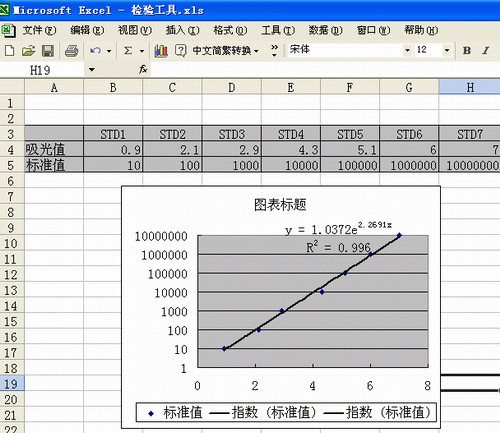Viewport: 500px width, 433px height.
Task: Expand toolbar options chevron
Action: tap(274, 50)
